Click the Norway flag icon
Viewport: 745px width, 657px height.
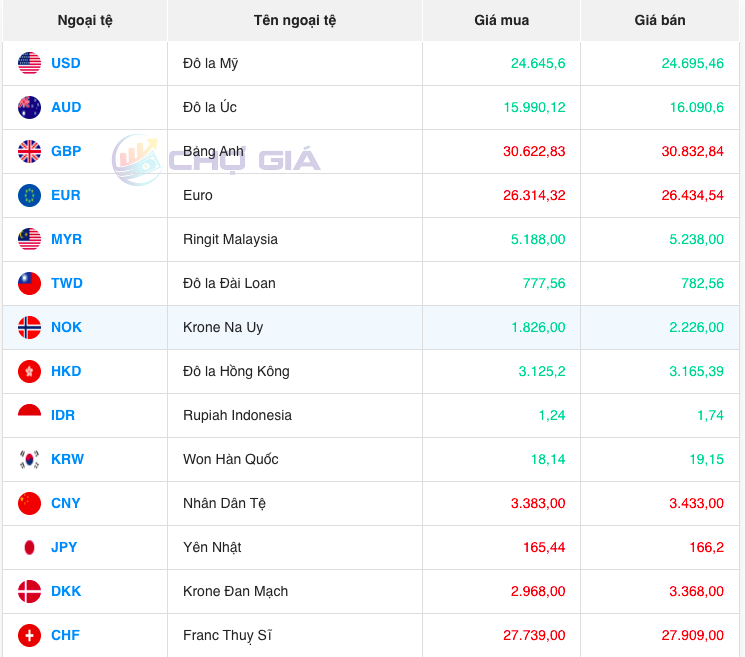29,327
